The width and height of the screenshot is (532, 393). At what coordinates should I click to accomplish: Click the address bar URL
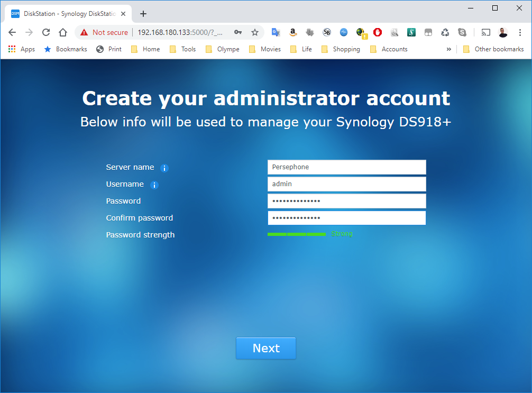tap(180, 32)
